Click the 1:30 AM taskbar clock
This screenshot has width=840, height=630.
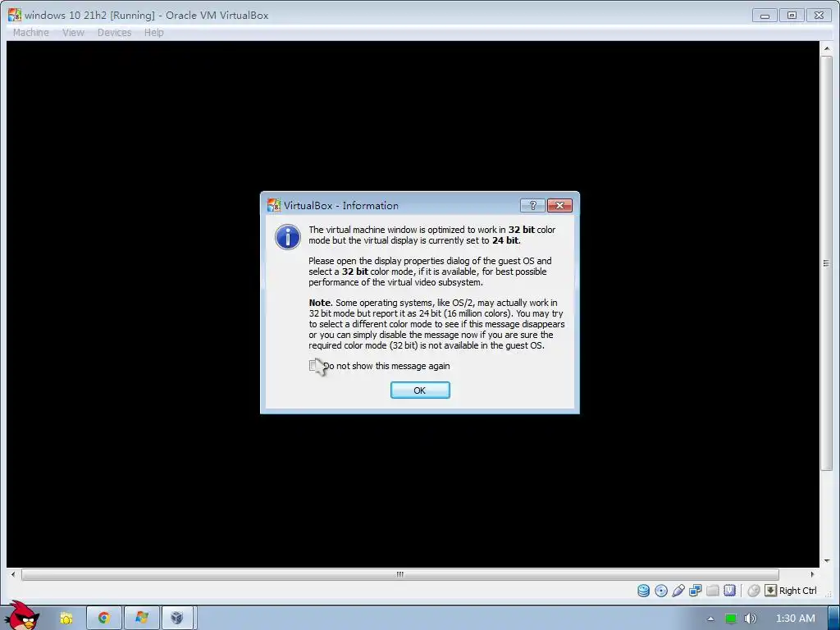[x=795, y=619]
